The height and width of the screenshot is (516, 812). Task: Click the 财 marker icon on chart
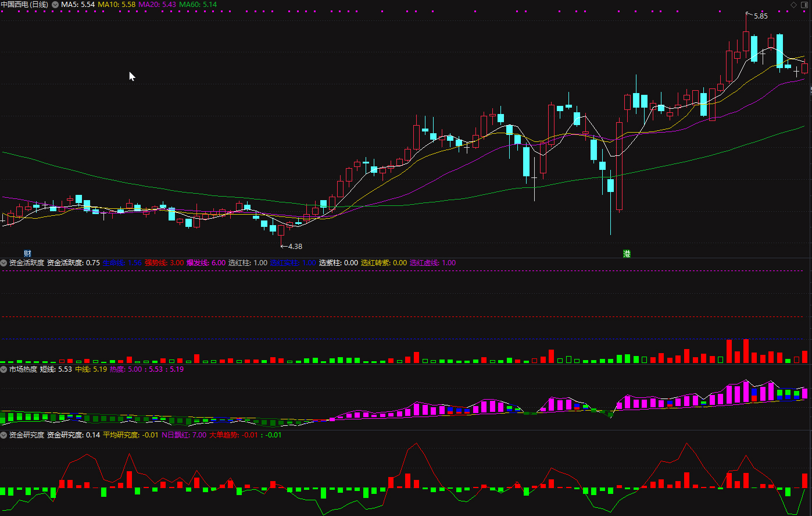(x=27, y=254)
